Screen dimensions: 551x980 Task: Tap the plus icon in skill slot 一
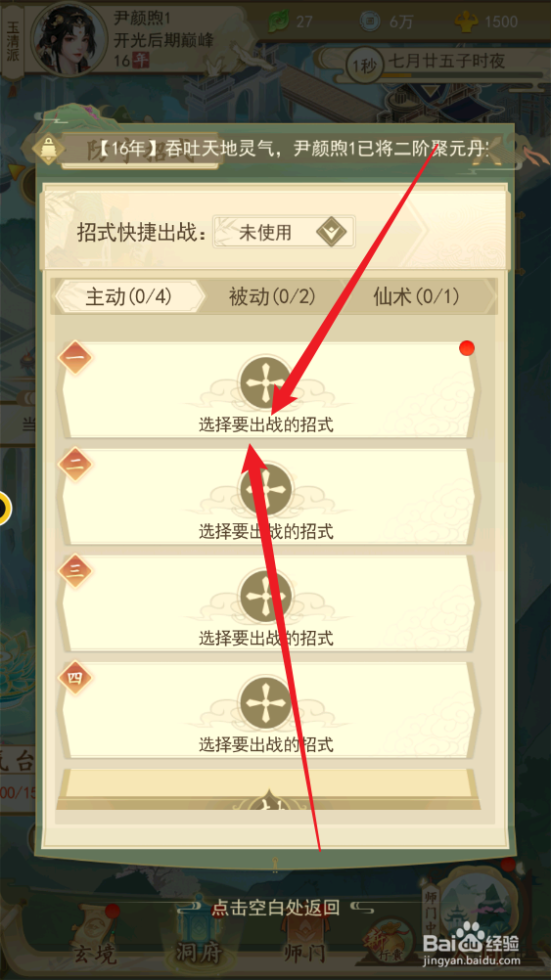(266, 382)
